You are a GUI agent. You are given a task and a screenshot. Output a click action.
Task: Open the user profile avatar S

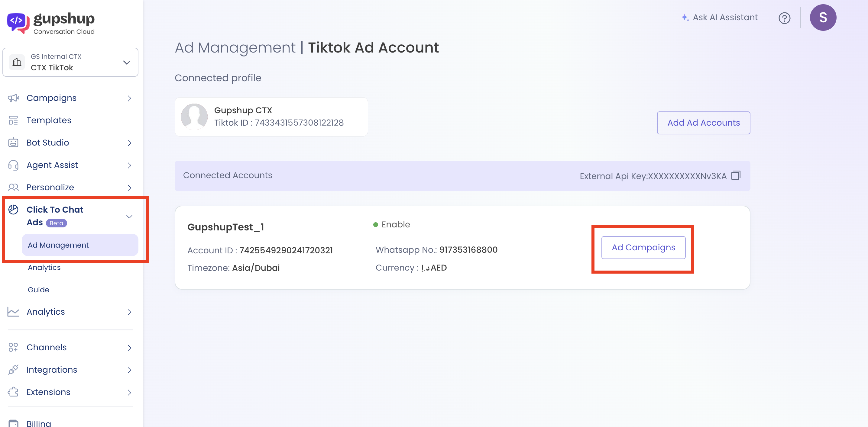click(822, 18)
